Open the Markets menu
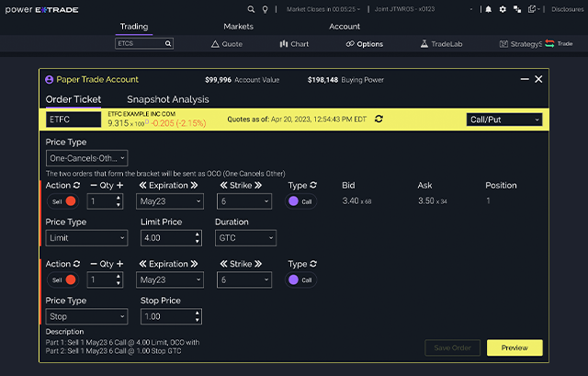Screen dimensions: 588x376 (x=238, y=27)
